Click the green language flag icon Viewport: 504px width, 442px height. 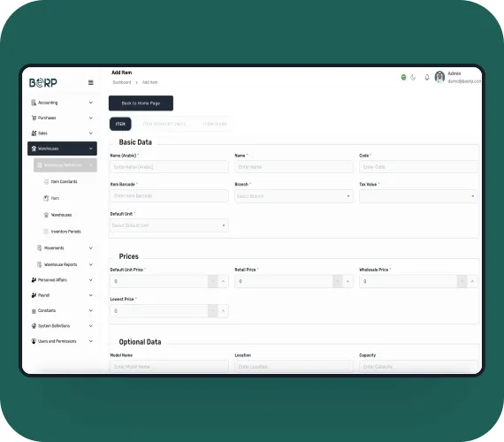[404, 77]
